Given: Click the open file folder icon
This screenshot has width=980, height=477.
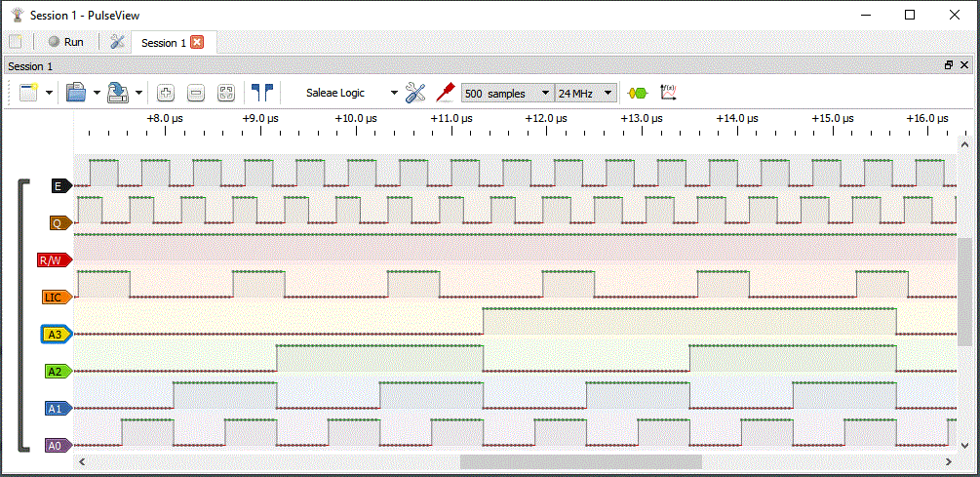Looking at the screenshot, I should coord(76,93).
